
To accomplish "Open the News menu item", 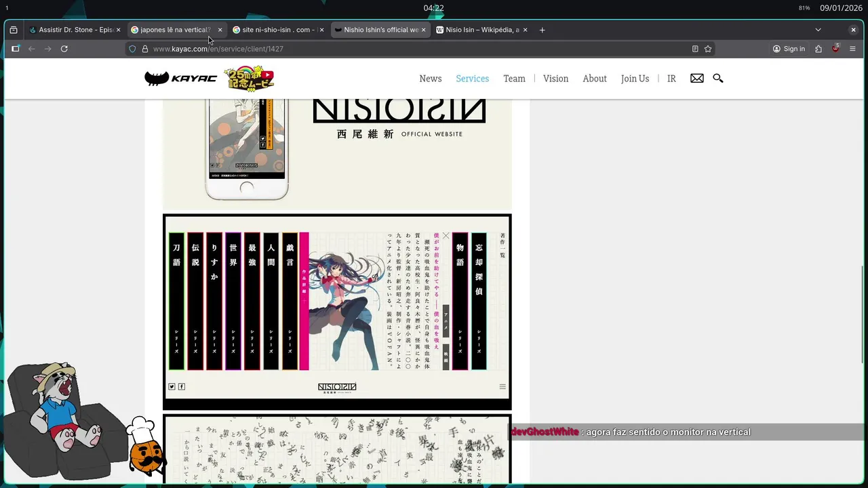I will (431, 79).
